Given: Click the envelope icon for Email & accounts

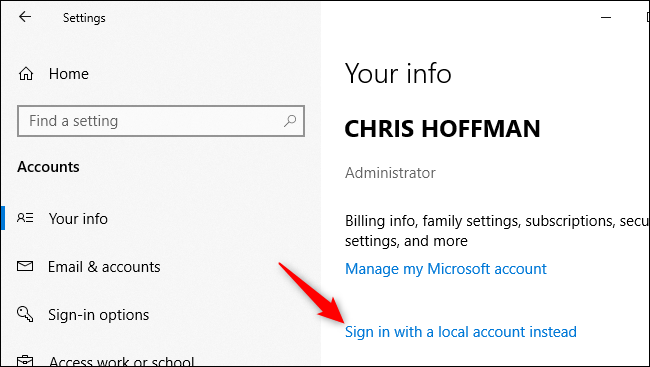Looking at the screenshot, I should click(x=25, y=266).
